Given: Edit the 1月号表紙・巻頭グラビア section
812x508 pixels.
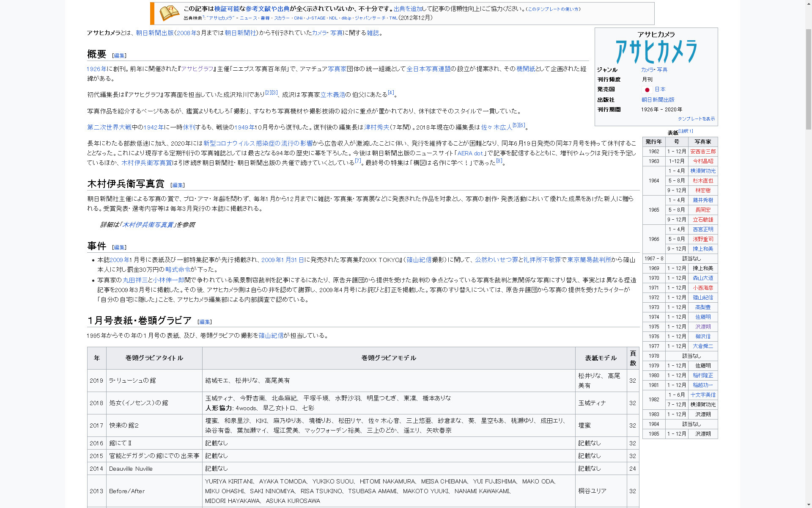Looking at the screenshot, I should tap(205, 322).
